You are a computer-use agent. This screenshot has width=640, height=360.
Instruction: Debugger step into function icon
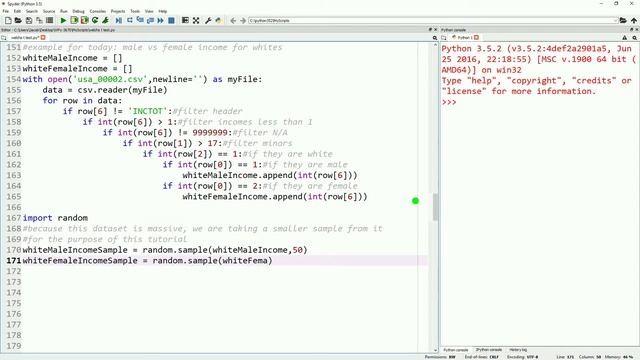(x=140, y=20)
